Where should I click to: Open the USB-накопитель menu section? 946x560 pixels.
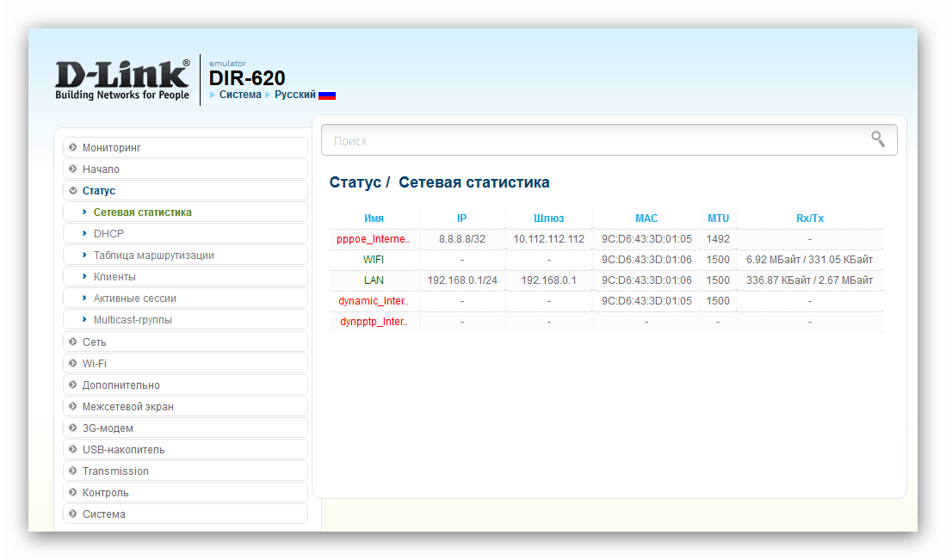pyautogui.click(x=123, y=449)
